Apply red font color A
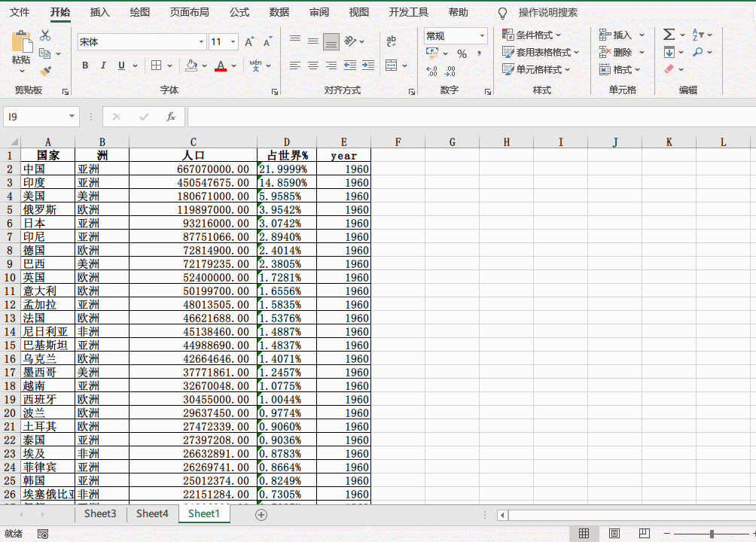This screenshot has width=756, height=542. tap(221, 65)
